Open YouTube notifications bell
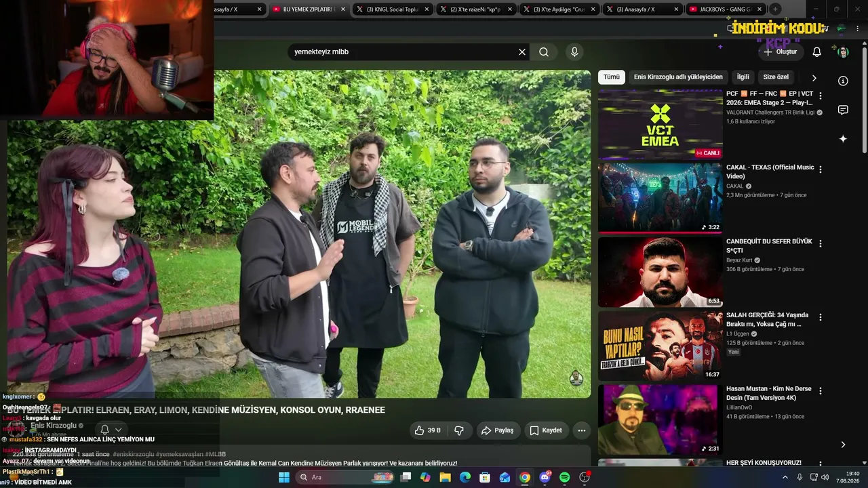This screenshot has height=488, width=868. pyautogui.click(x=817, y=52)
